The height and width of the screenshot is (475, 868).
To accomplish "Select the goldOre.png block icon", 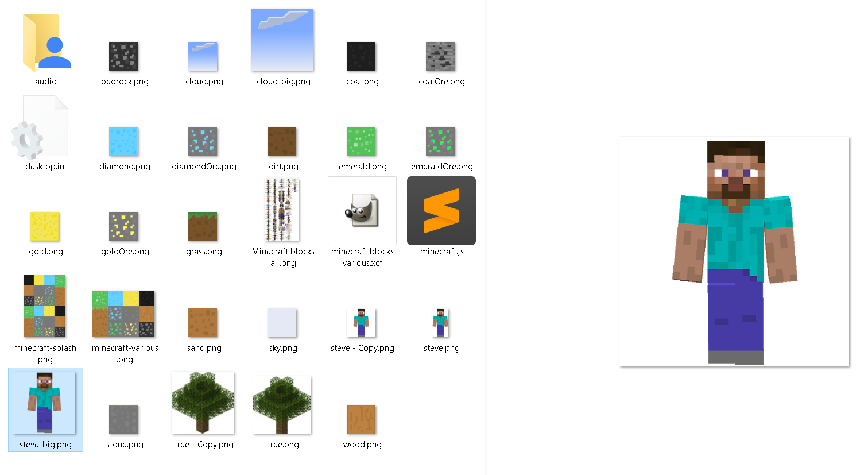I will point(123,226).
